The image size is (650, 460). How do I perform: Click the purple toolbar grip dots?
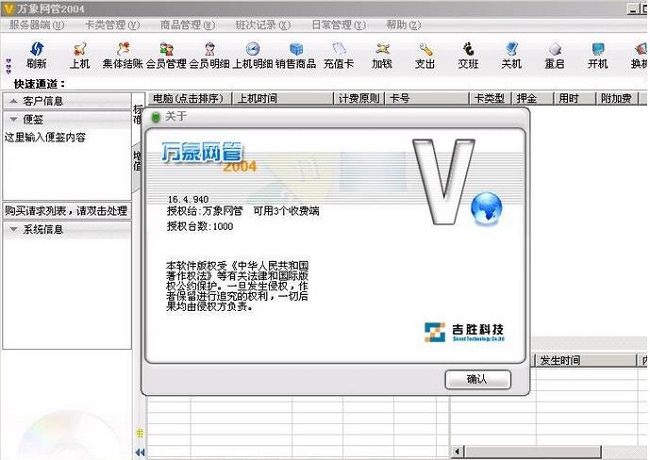[8, 66]
